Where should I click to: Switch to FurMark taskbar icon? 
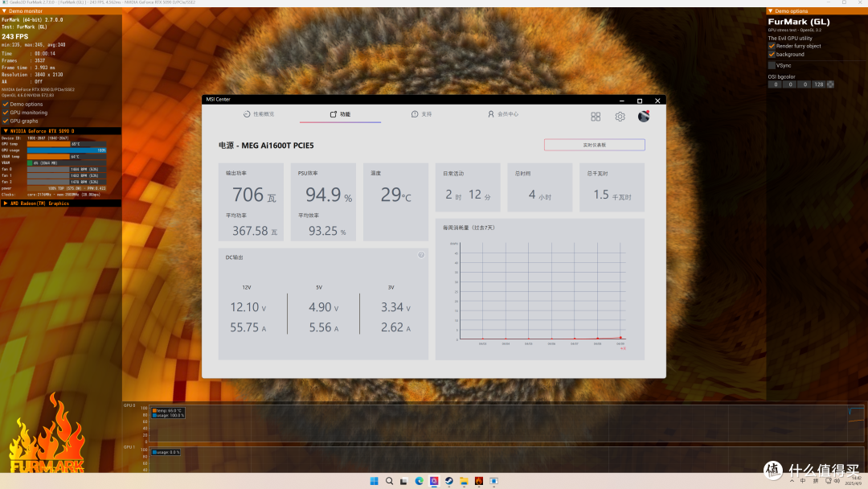click(x=479, y=481)
